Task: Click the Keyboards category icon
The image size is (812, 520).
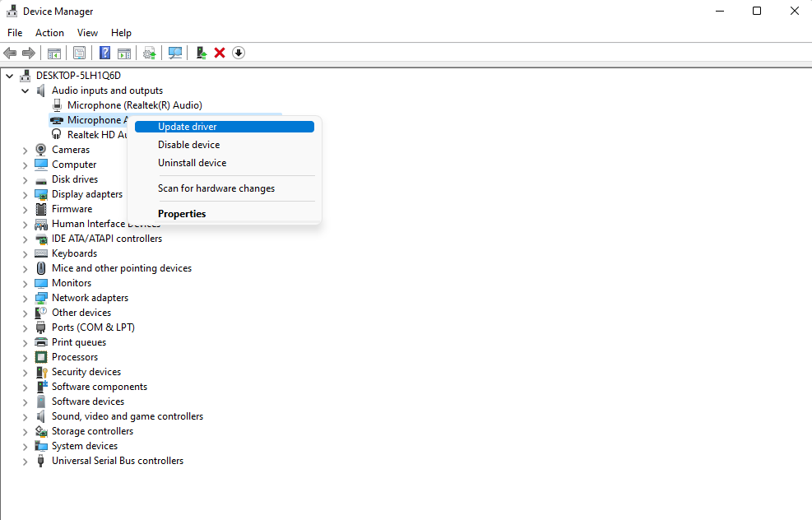Action: [x=41, y=253]
